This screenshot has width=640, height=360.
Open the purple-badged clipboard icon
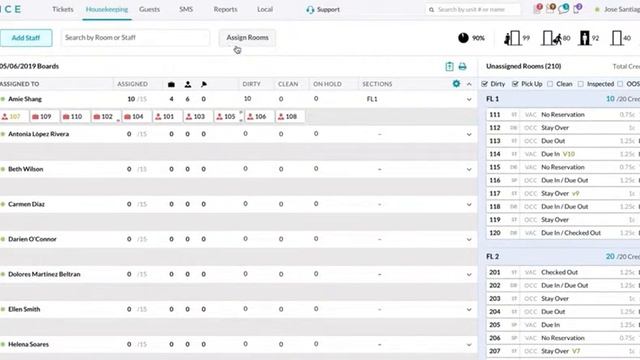tap(577, 9)
